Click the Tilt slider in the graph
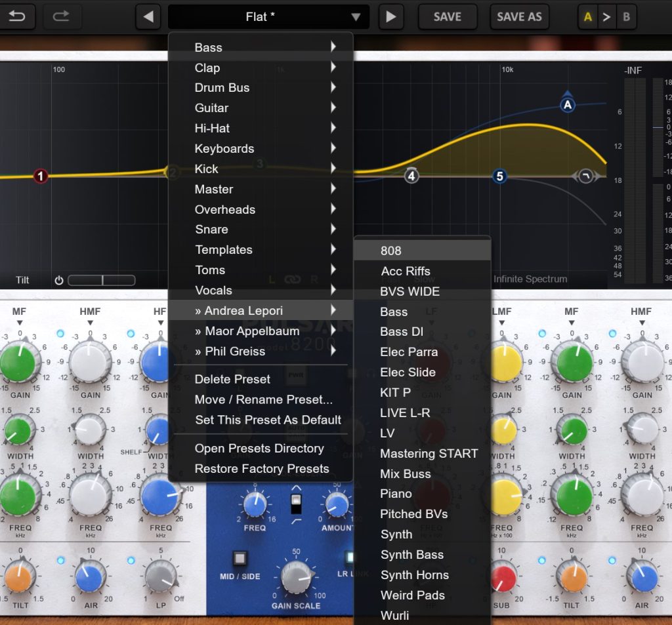Viewport: 672px width, 625px height. (102, 281)
